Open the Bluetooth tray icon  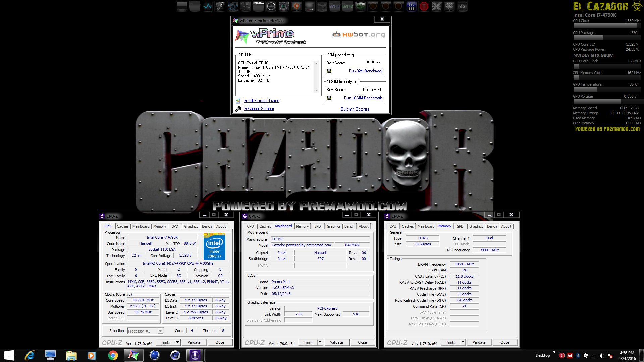tap(578, 356)
